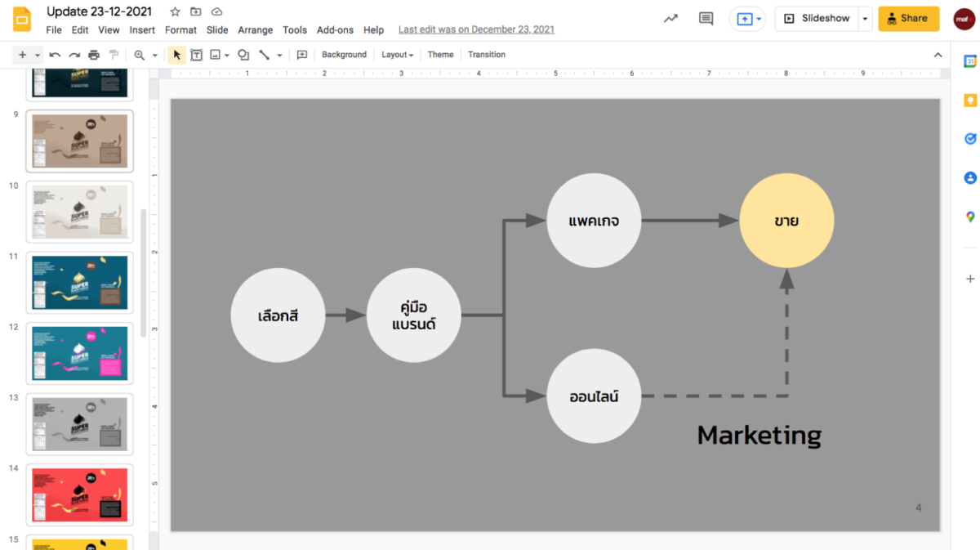The height and width of the screenshot is (550, 980).
Task: Open Google Maps side panel icon
Action: [x=970, y=217]
